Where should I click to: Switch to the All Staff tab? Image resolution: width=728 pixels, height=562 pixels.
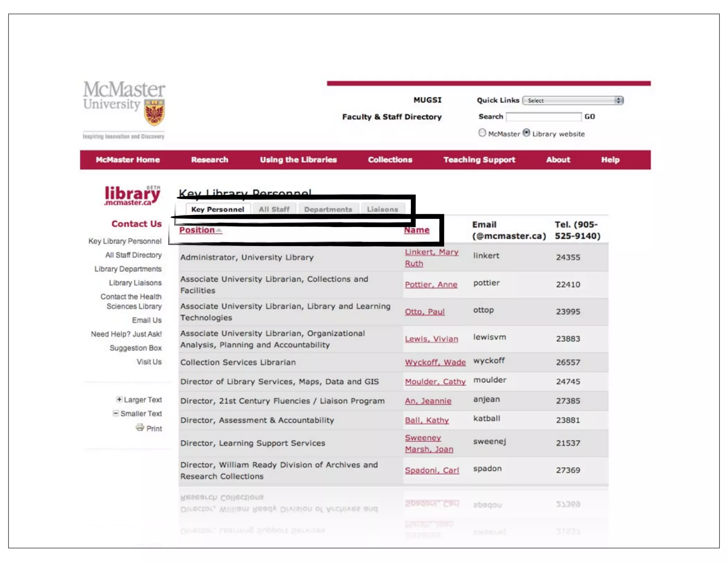[x=274, y=209]
